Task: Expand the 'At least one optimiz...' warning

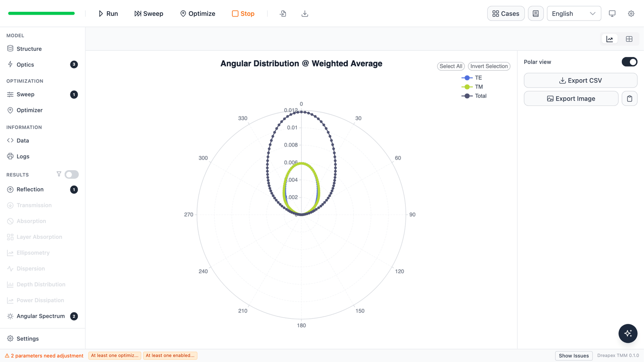Action: coord(114,355)
